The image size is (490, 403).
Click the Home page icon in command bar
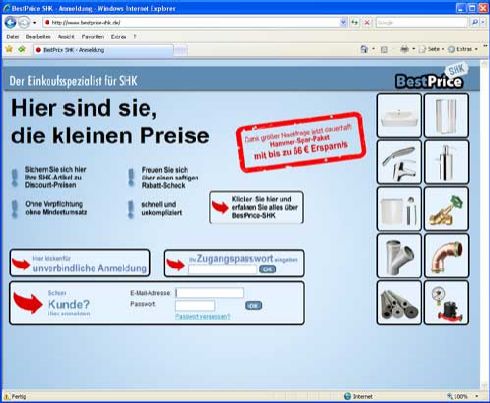(364, 49)
